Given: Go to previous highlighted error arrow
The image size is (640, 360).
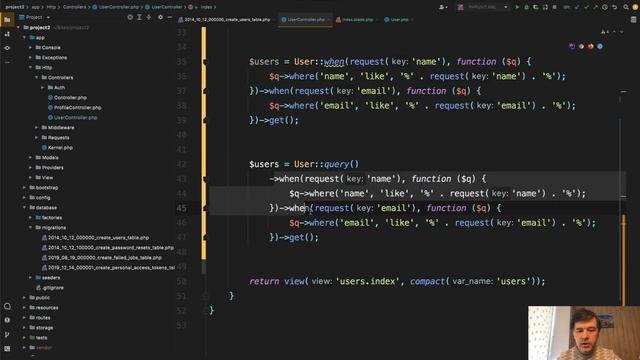Looking at the screenshot, I should click(x=614, y=31).
